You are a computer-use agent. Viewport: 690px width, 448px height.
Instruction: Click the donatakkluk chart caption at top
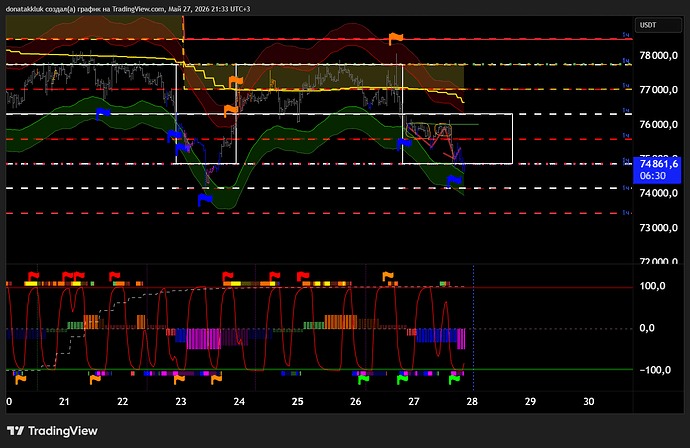(x=128, y=9)
